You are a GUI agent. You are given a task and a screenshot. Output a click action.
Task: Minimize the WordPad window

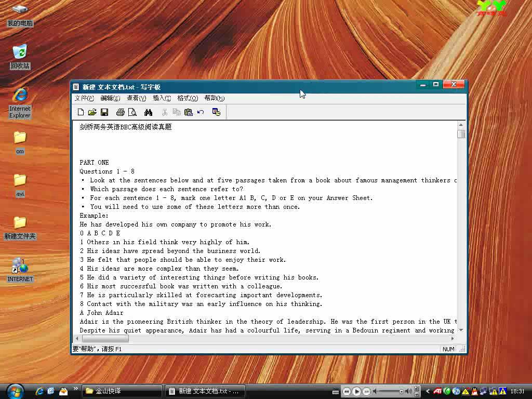423,84
